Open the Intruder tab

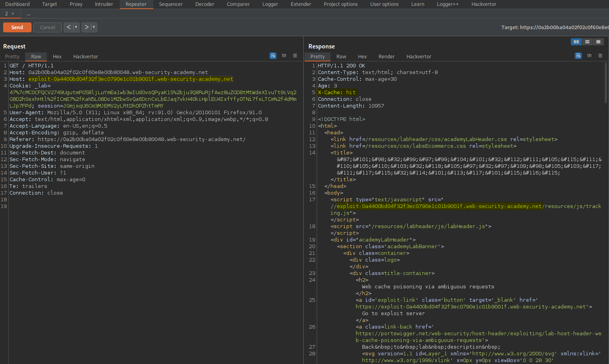(104, 4)
